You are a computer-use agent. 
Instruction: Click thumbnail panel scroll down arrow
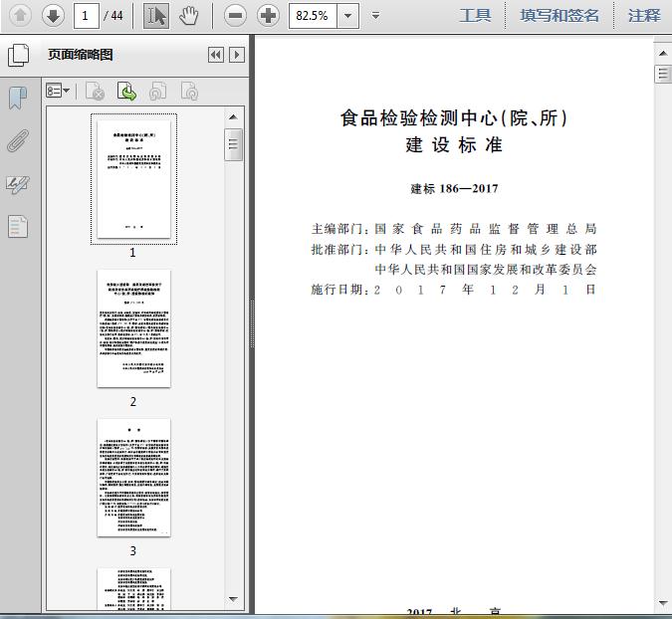tap(233, 599)
